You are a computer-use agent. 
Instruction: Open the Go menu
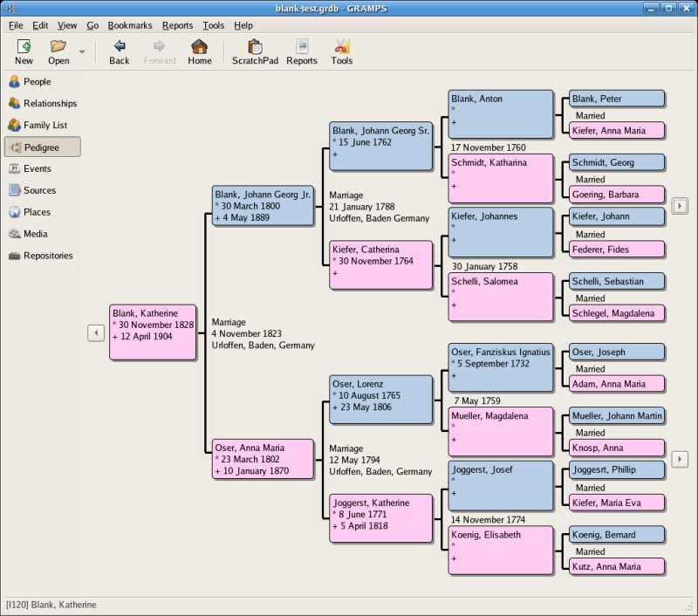(92, 25)
